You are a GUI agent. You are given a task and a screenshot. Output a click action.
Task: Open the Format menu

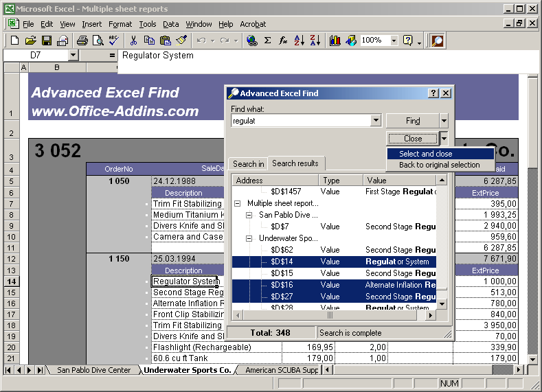click(120, 24)
